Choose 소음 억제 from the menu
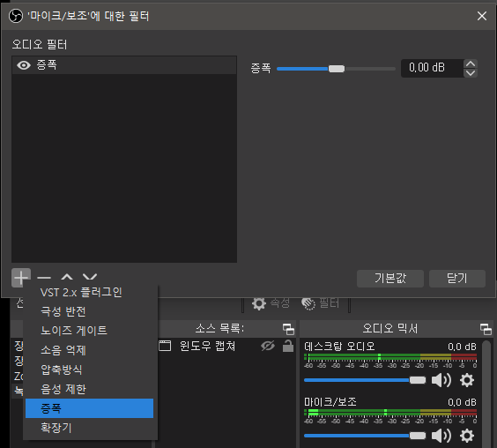Screen dimensions: 497x448 pyautogui.click(x=89, y=350)
